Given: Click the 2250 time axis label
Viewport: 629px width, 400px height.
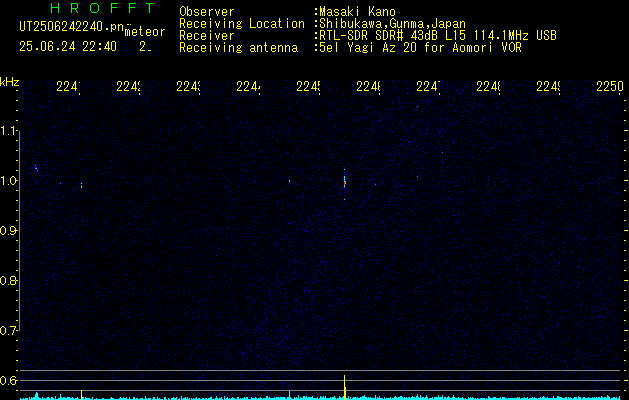Looking at the screenshot, I should pos(610,86).
